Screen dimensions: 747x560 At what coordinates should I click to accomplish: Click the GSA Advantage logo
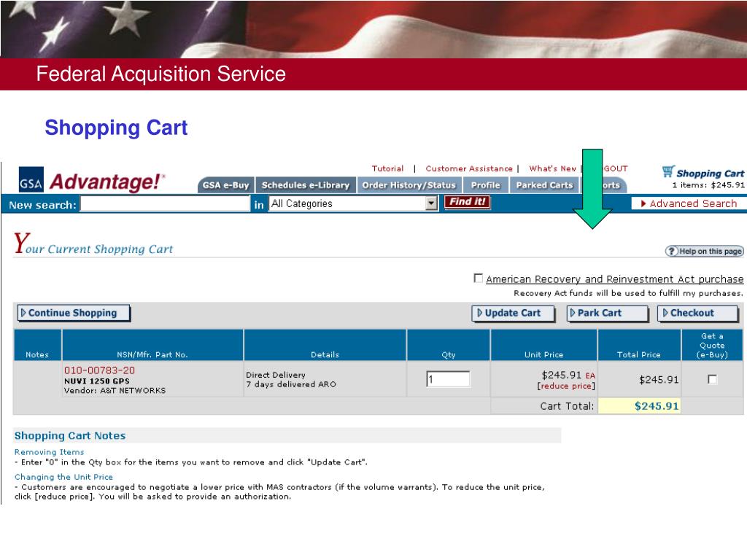(x=92, y=181)
